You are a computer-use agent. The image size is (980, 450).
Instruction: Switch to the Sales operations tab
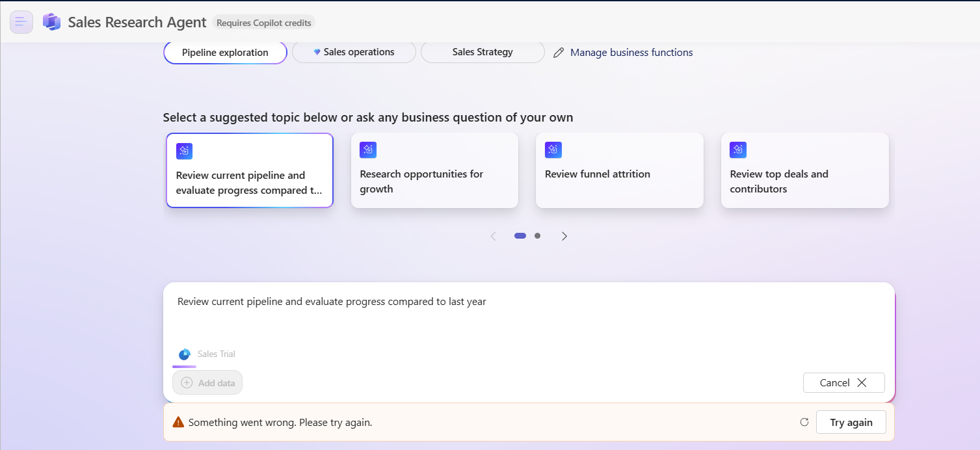(354, 52)
